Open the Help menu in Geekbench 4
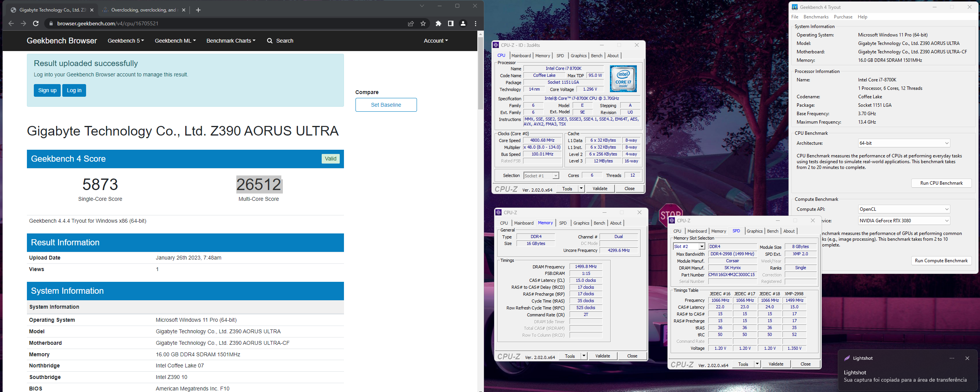This screenshot has width=980, height=392. click(862, 17)
